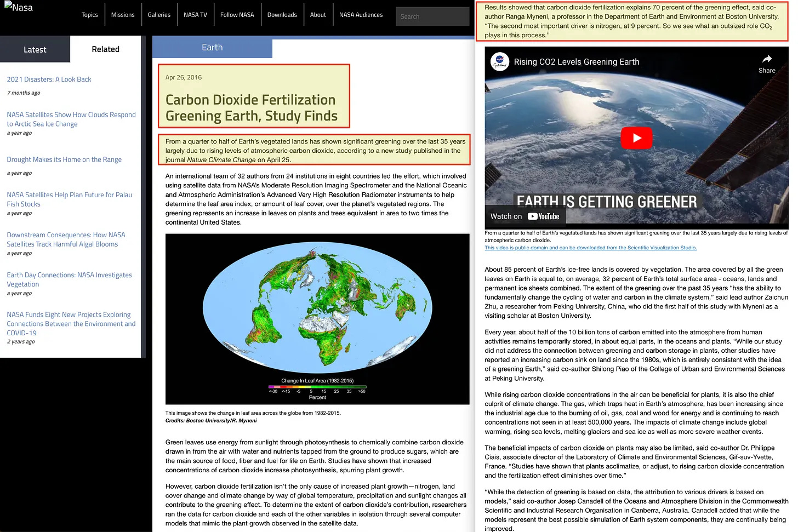Switch to the Latest tab
The image size is (798, 532).
(x=35, y=49)
